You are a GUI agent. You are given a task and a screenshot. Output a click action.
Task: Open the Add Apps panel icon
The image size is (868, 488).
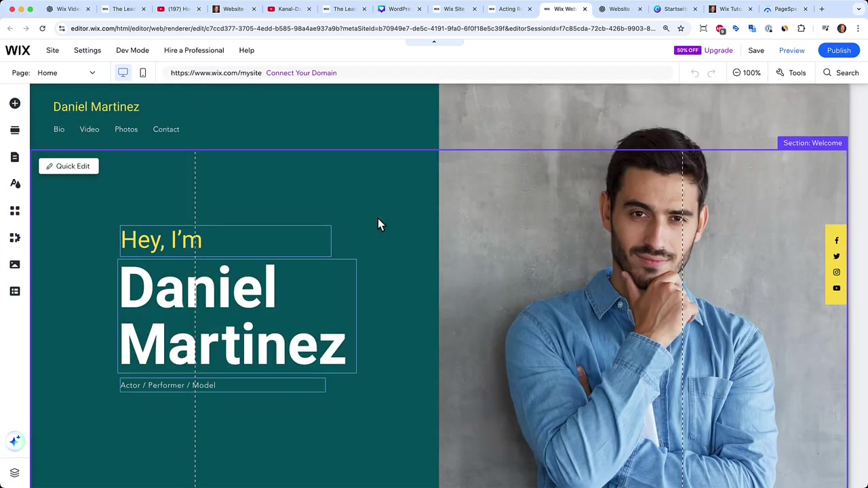[15, 211]
